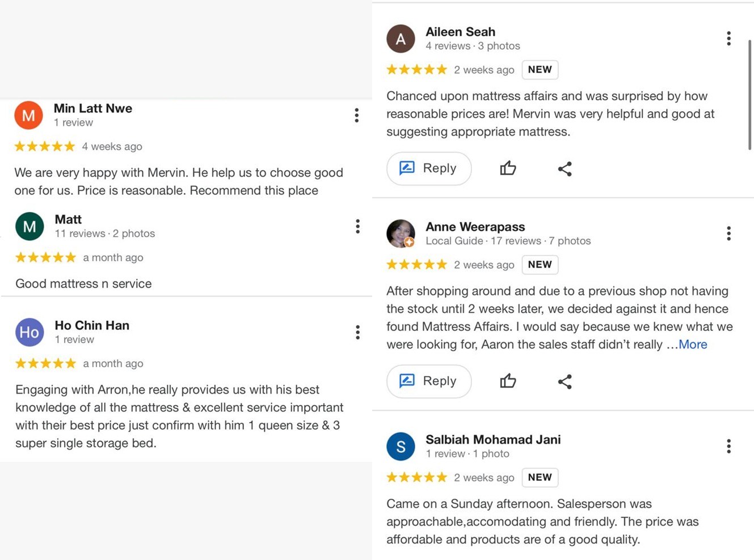Open Ho Chin Han reviewer profile name
The image size is (754, 560).
[92, 325]
